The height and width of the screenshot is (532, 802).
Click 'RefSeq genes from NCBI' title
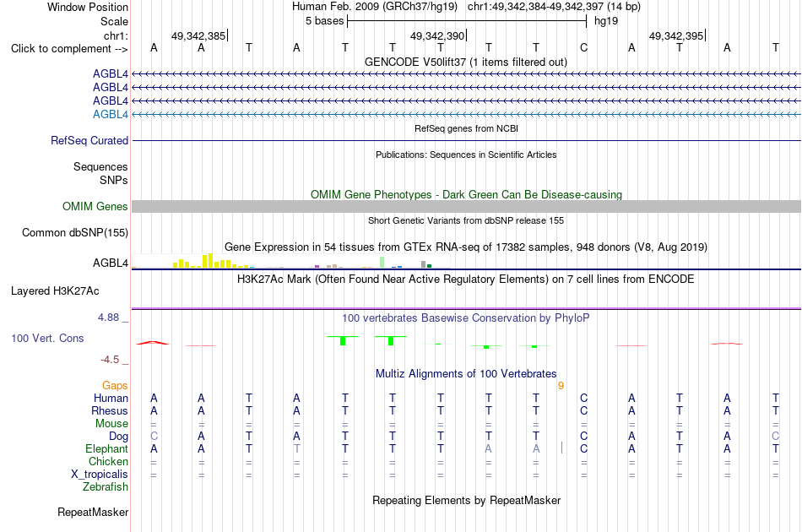(x=467, y=128)
